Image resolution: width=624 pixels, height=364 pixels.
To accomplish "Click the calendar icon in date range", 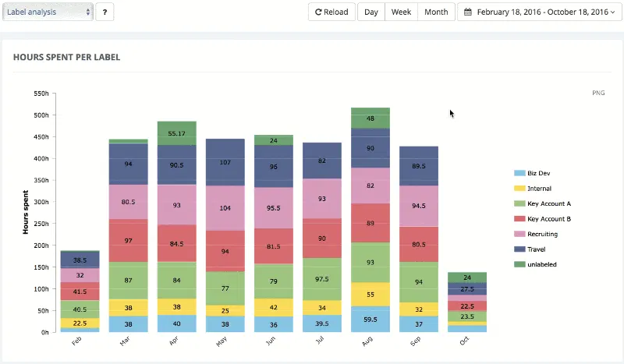I will click(x=468, y=12).
